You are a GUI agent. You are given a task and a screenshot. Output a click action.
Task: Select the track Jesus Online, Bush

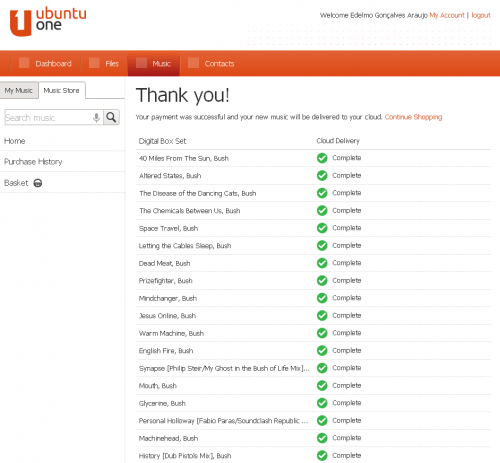pos(167,316)
